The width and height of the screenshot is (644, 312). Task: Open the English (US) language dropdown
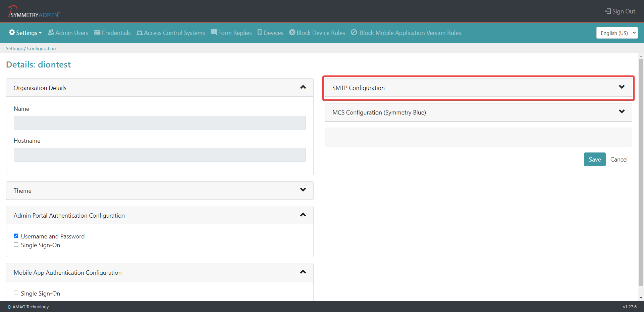pos(617,33)
